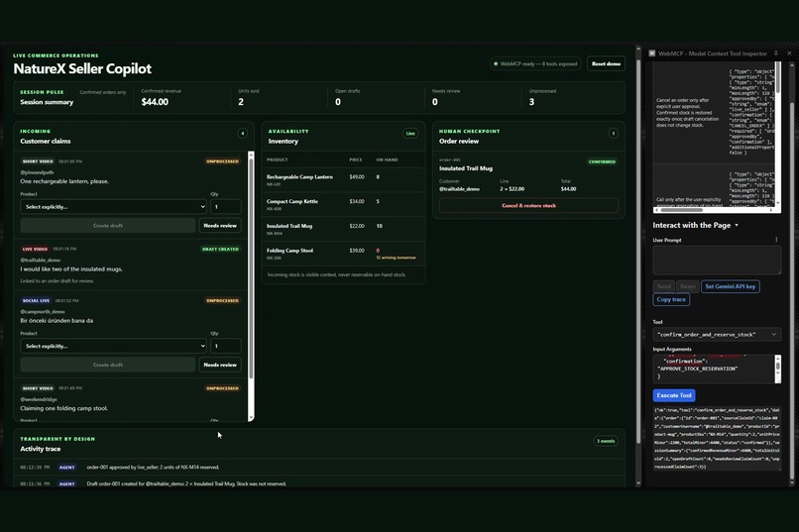The width and height of the screenshot is (799, 532).
Task: Close the WebMCP Tool Inspector panel
Action: click(x=789, y=53)
